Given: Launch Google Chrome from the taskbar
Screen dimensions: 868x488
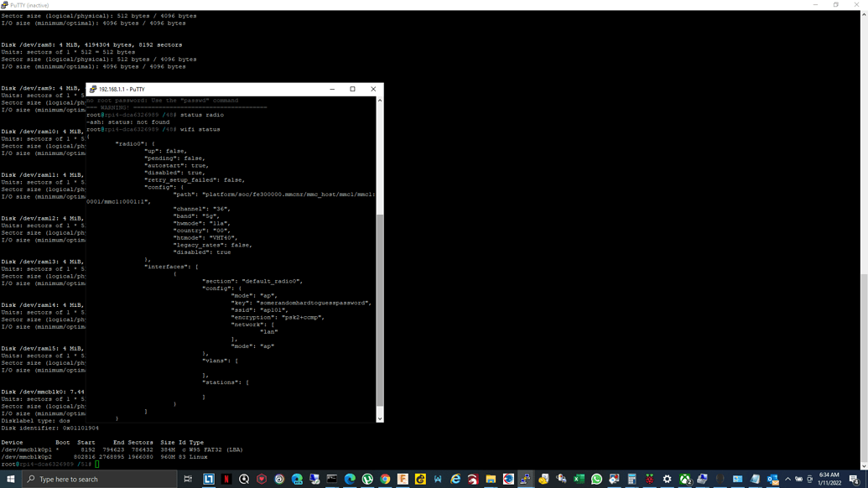Looking at the screenshot, I should [385, 480].
